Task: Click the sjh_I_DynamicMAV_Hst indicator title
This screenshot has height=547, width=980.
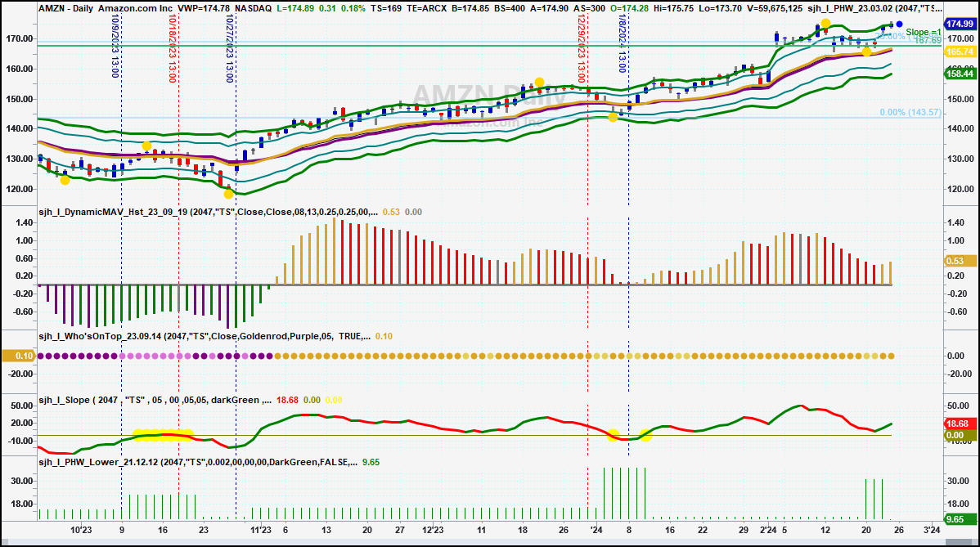Action: [208, 212]
